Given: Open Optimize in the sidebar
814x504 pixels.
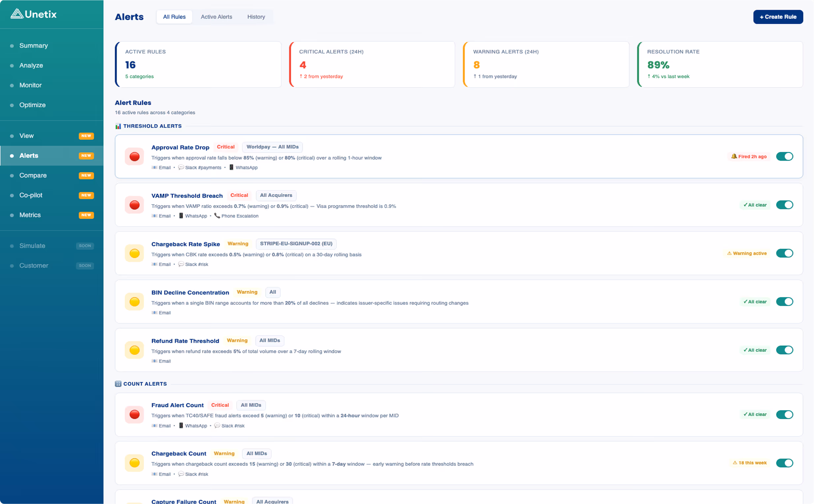Looking at the screenshot, I should [x=52, y=105].
